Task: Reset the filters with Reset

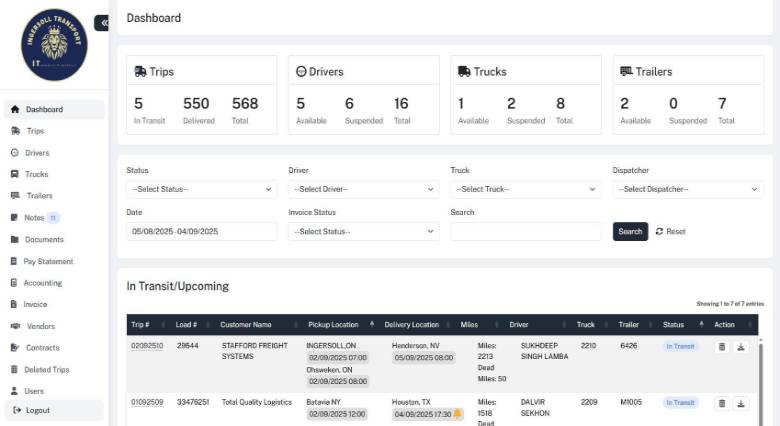Action: [670, 231]
